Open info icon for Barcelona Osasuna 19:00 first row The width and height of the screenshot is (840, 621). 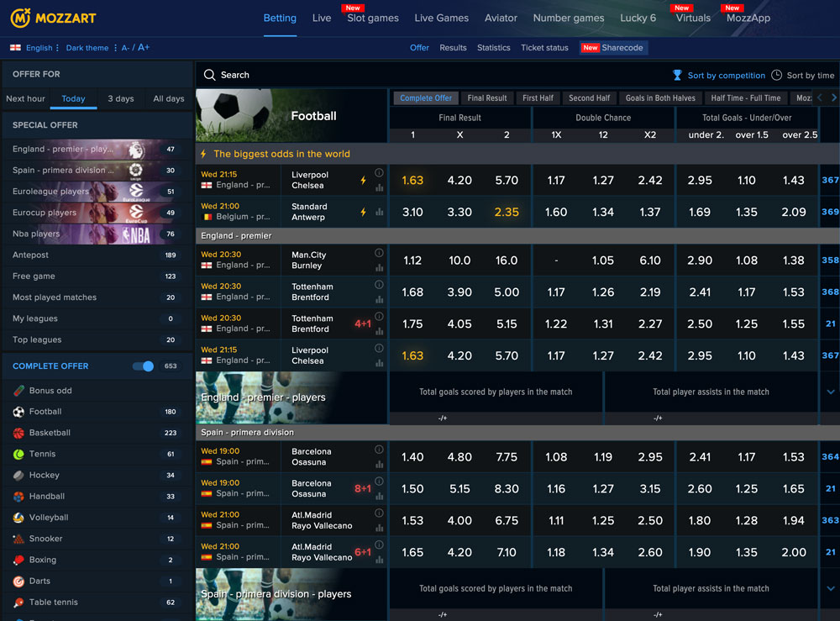tap(379, 450)
